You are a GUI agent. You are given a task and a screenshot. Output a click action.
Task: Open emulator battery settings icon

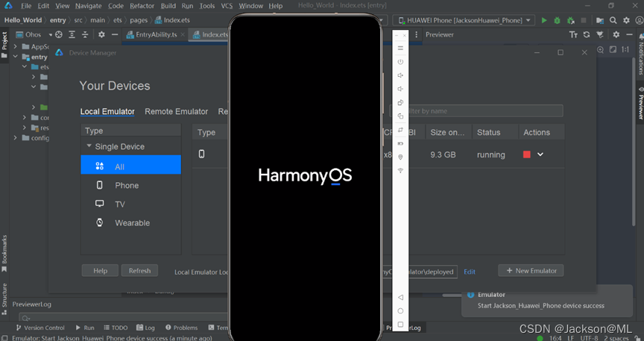pos(400,143)
